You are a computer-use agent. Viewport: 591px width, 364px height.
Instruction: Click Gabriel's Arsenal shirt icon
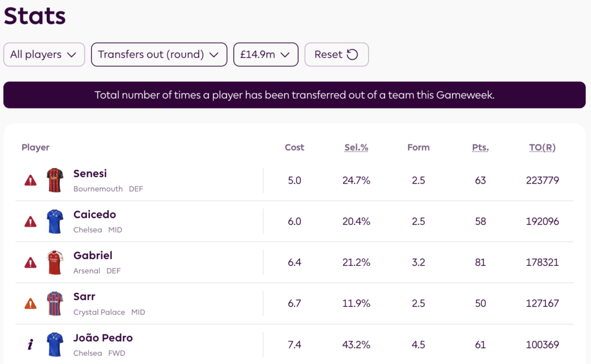pyautogui.click(x=55, y=262)
